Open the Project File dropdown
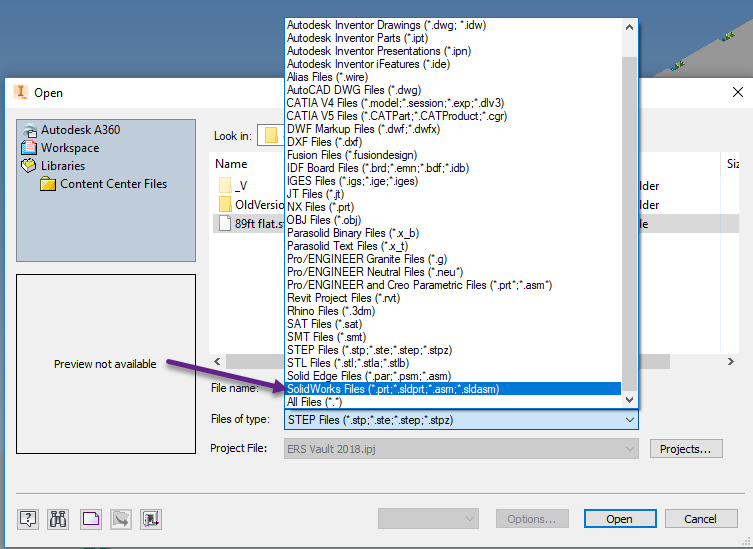Screen dimensions: 753x549 point(630,449)
